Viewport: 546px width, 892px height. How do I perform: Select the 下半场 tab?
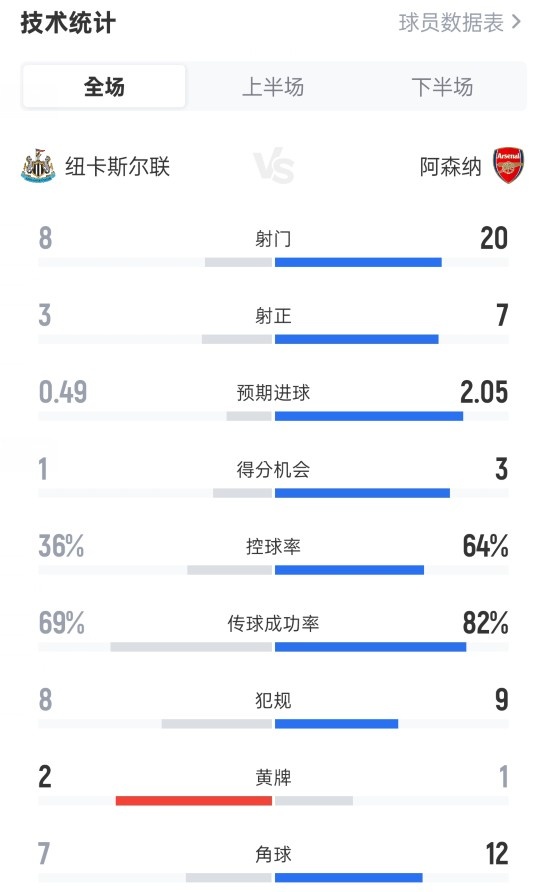[442, 87]
